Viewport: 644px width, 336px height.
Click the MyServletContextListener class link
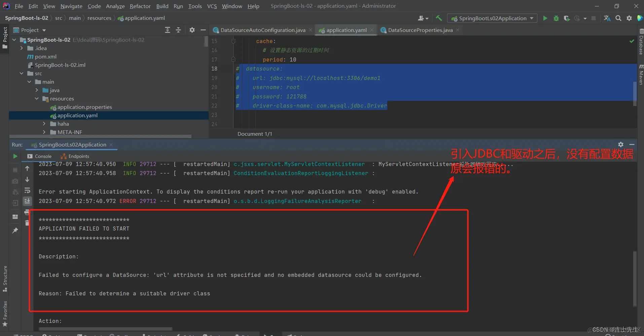[299, 164]
